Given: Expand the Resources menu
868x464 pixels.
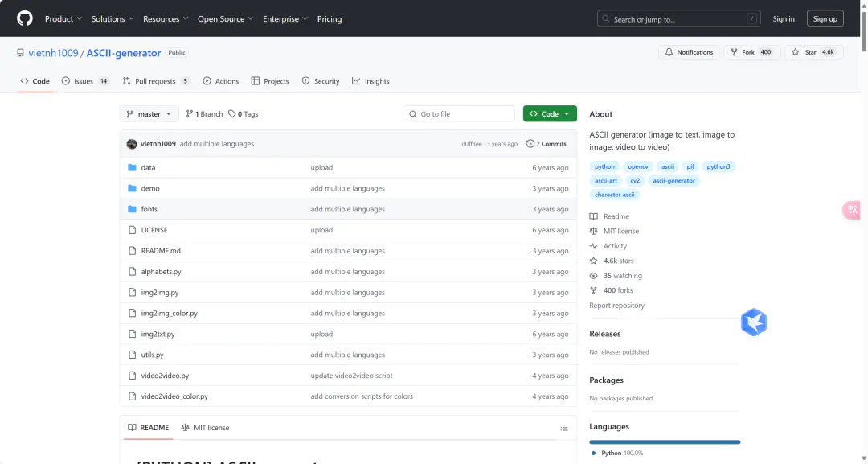Looking at the screenshot, I should [166, 18].
